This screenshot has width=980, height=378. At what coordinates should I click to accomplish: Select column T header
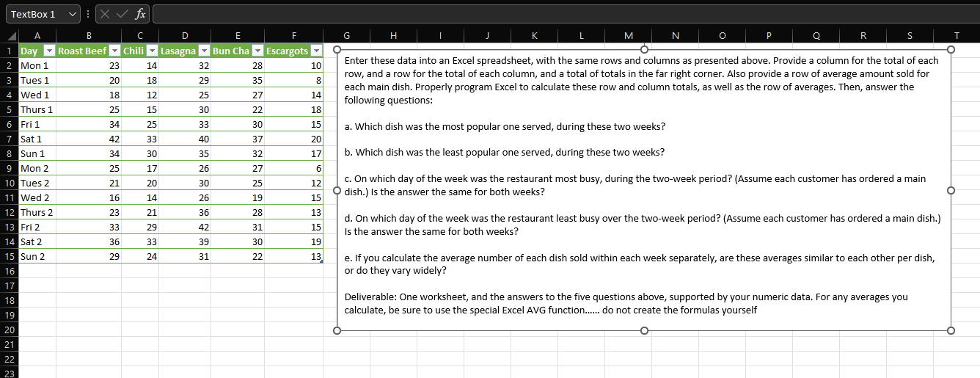point(957,35)
